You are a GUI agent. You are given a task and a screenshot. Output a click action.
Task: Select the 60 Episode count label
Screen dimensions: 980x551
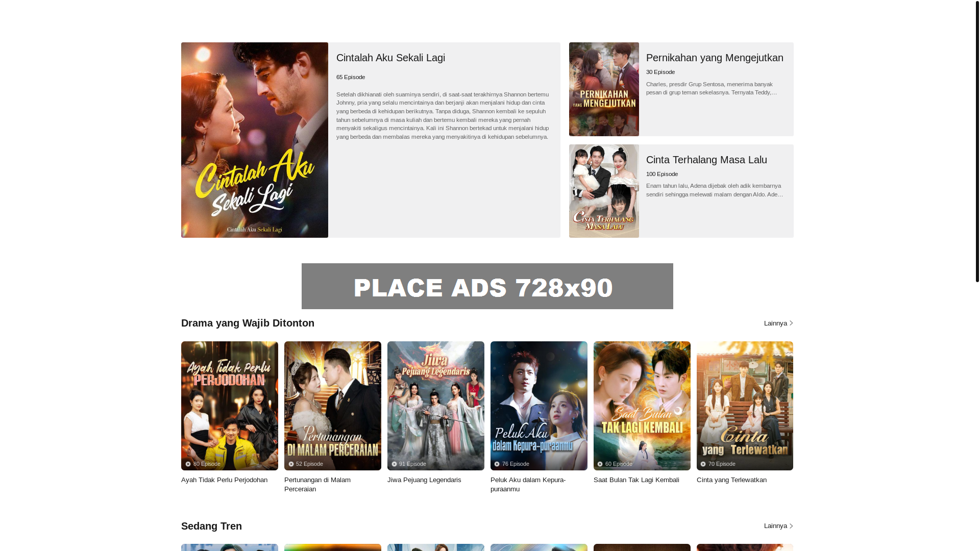coord(619,464)
